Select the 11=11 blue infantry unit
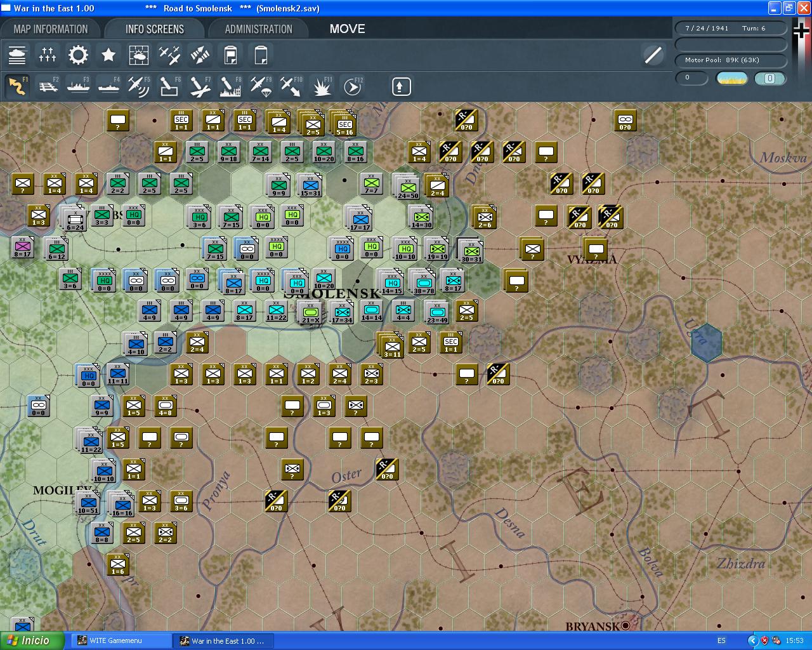Viewport: 812px width, 650px height. [118, 374]
